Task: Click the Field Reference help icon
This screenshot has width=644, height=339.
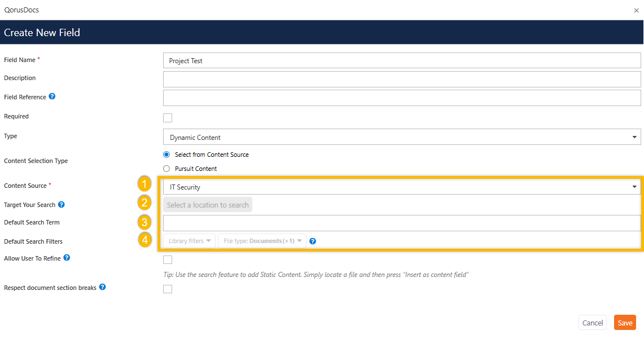Action: pos(52,97)
